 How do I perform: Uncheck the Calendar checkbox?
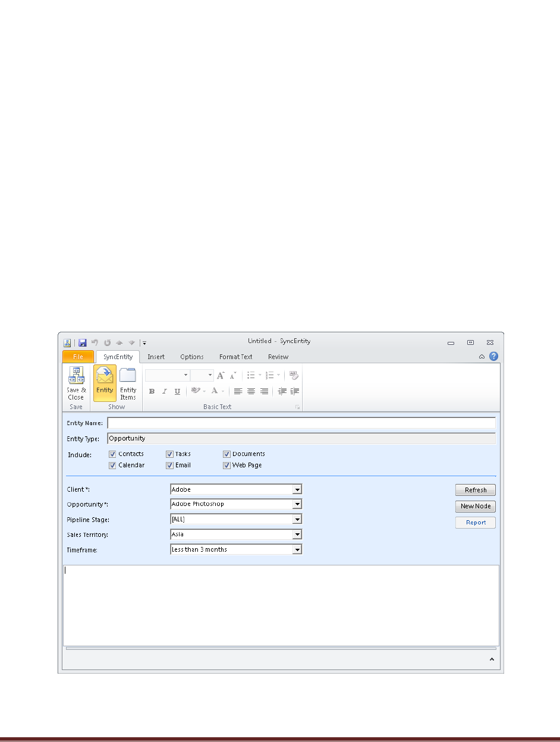[x=112, y=466]
